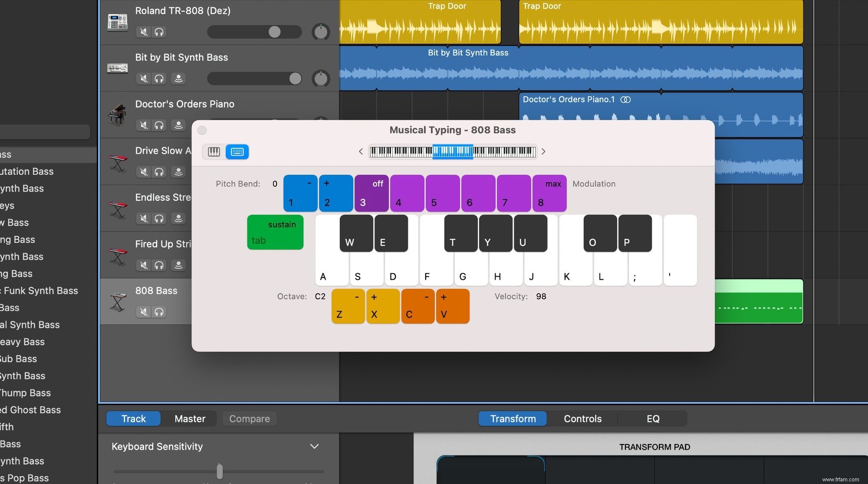Viewport: 868px width, 484px height.
Task: Click the pan knob on Roland TR-808 track
Action: [321, 32]
